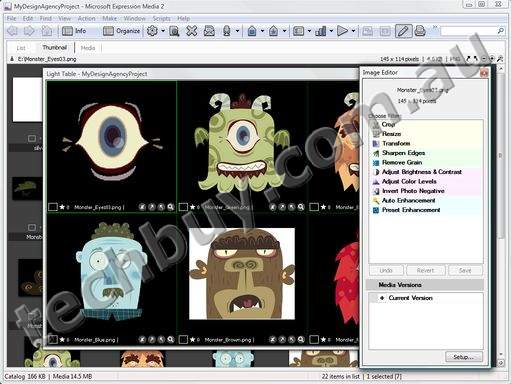
Task: Expand the slideshow play dropdown arrow
Action: [353, 31]
